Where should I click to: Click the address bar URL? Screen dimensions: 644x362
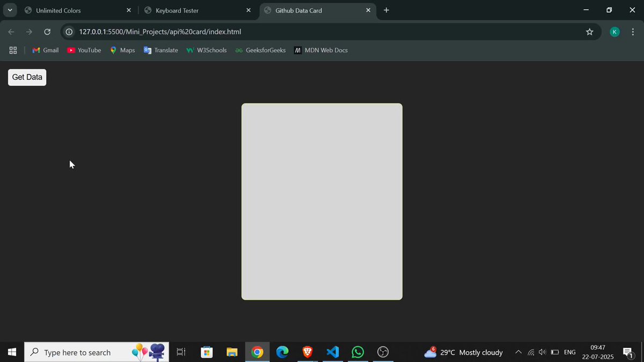(160, 32)
